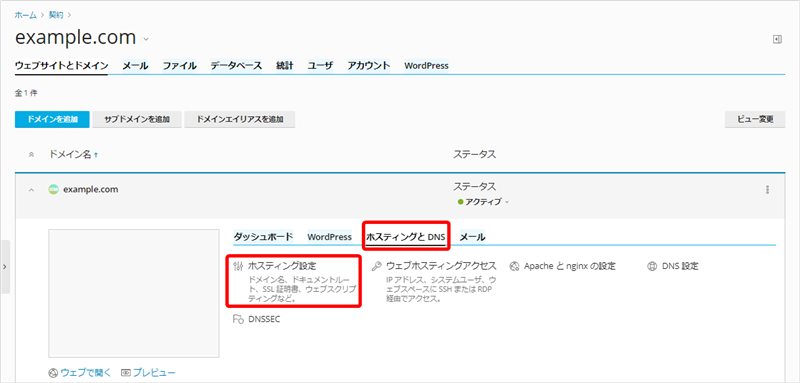Click the DNSSEC folder-lock icon

(238, 320)
